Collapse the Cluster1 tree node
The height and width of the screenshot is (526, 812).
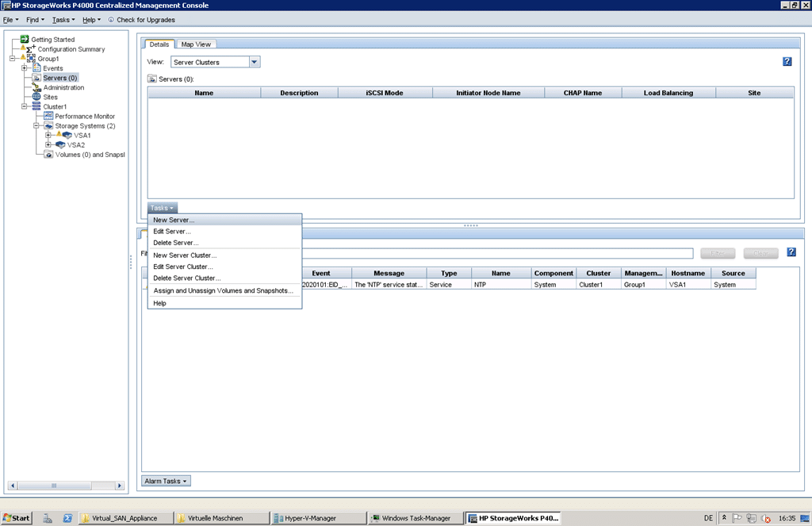tap(25, 106)
